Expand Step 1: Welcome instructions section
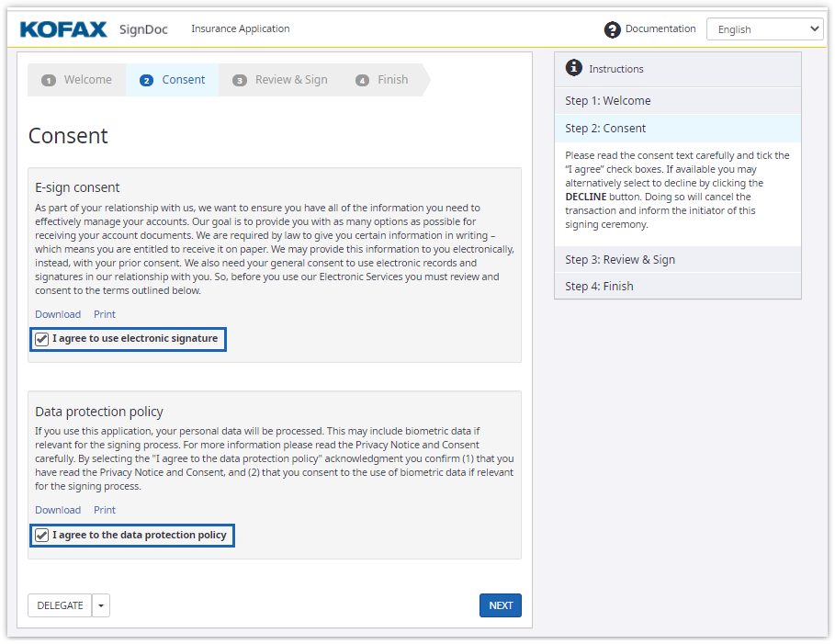 677,101
